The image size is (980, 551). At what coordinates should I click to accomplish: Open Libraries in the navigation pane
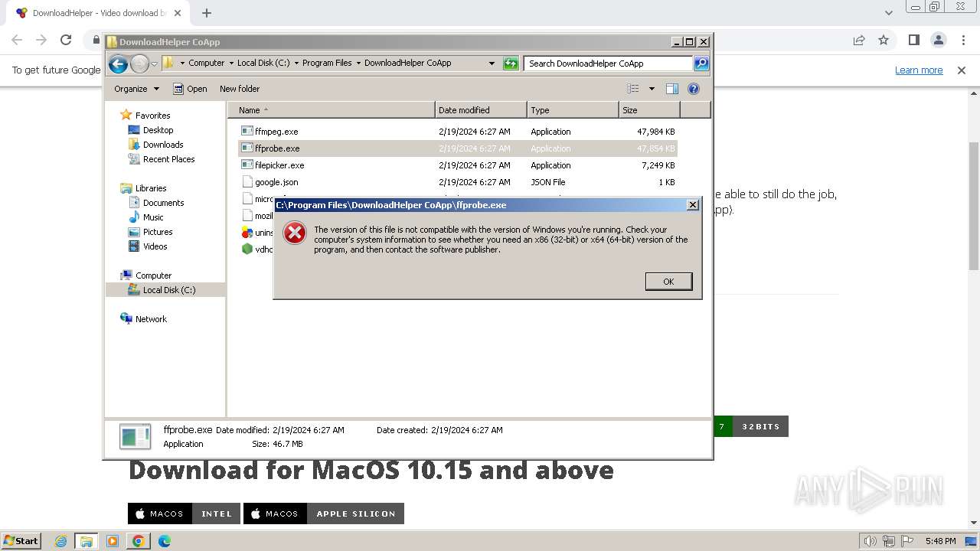[x=151, y=188]
